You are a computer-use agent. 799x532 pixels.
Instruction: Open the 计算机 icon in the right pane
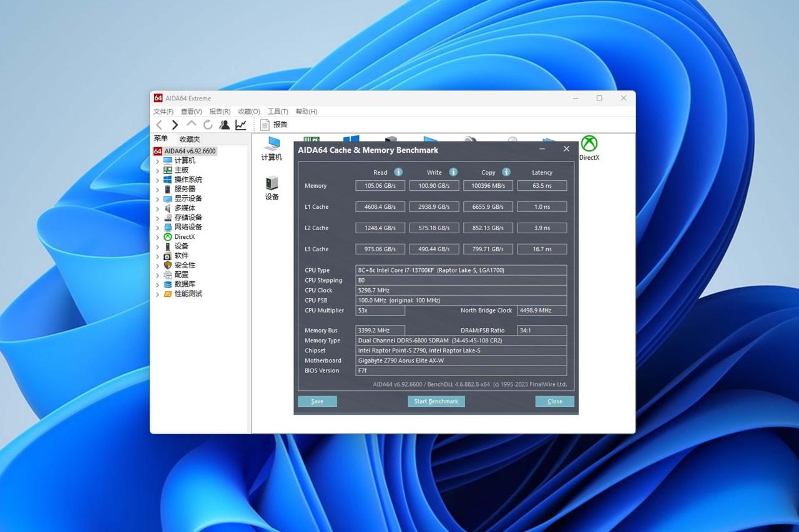(x=272, y=148)
